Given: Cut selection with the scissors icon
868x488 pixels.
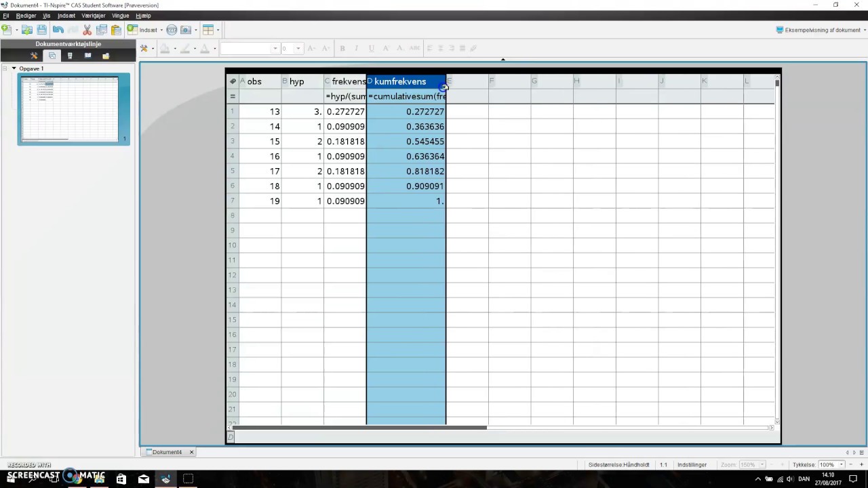Looking at the screenshot, I should coord(87,30).
